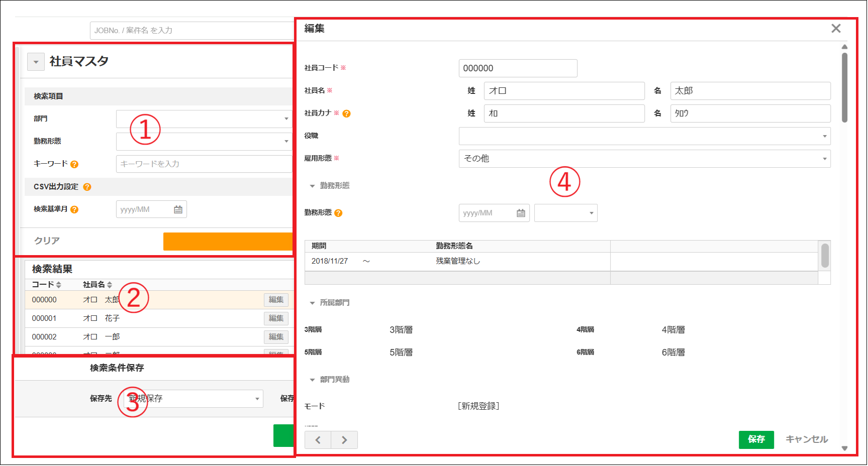Screen dimensions: 868x466
Task: Collapse the 所属部門 section
Action: (312, 303)
